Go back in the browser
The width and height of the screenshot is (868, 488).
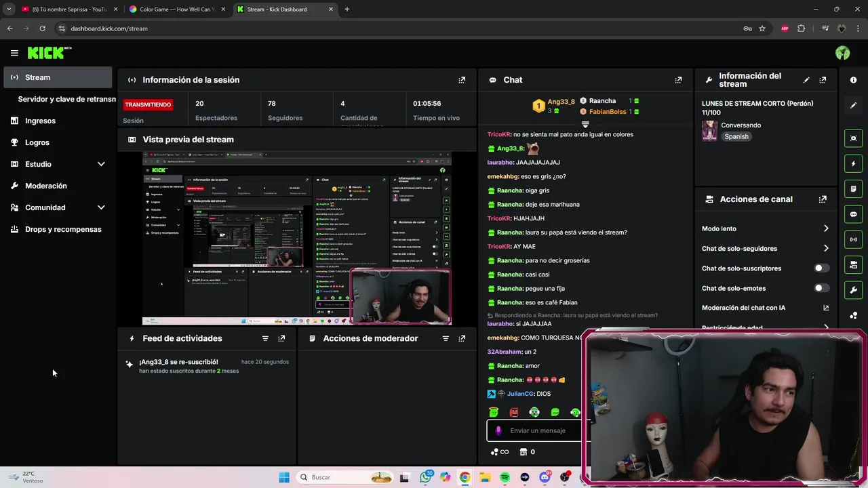pyautogui.click(x=9, y=28)
